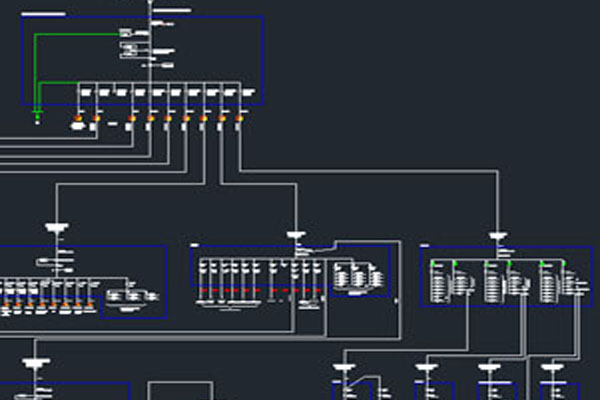The image size is (600, 400).
Task: Click the incoming breaker symbol above the middle panel
Action: [x=295, y=236]
